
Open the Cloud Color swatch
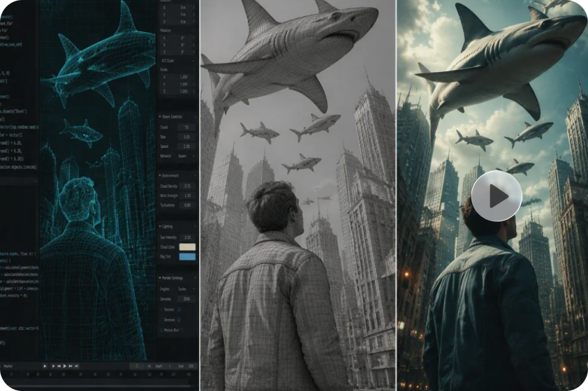(x=187, y=246)
